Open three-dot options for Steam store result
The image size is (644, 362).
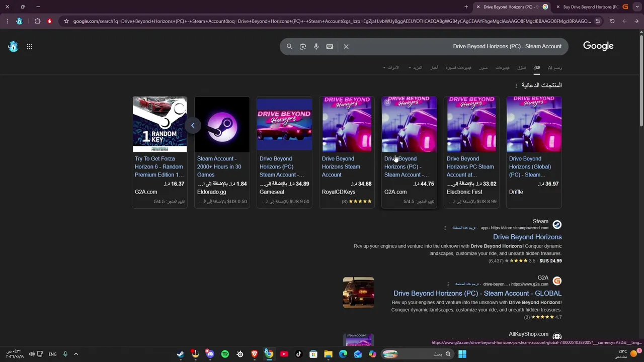(x=445, y=228)
